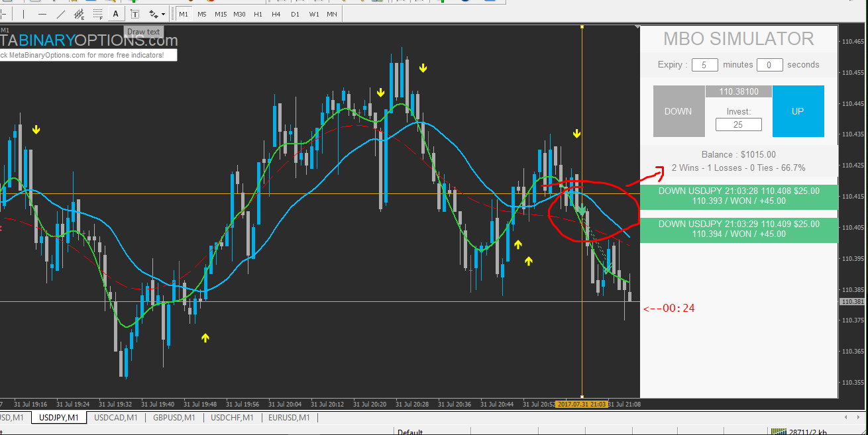Click the 2017.07.31 21:03 date label
The width and height of the screenshot is (868, 435).
pos(582,404)
